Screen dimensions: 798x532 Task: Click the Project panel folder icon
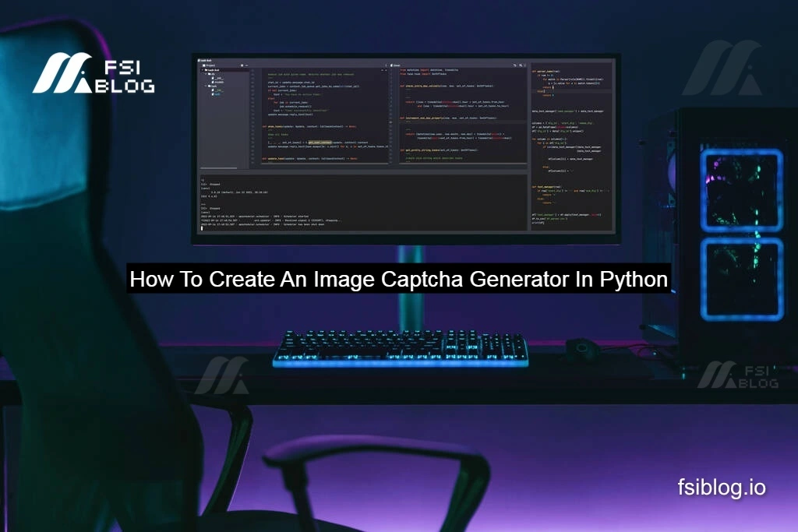(202, 65)
